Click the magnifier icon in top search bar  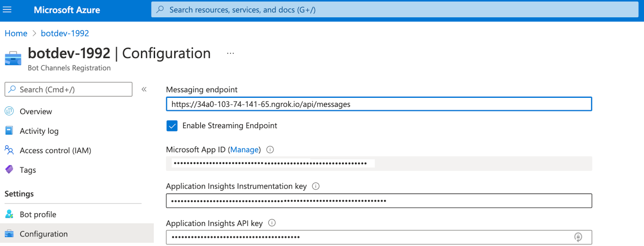tap(160, 9)
